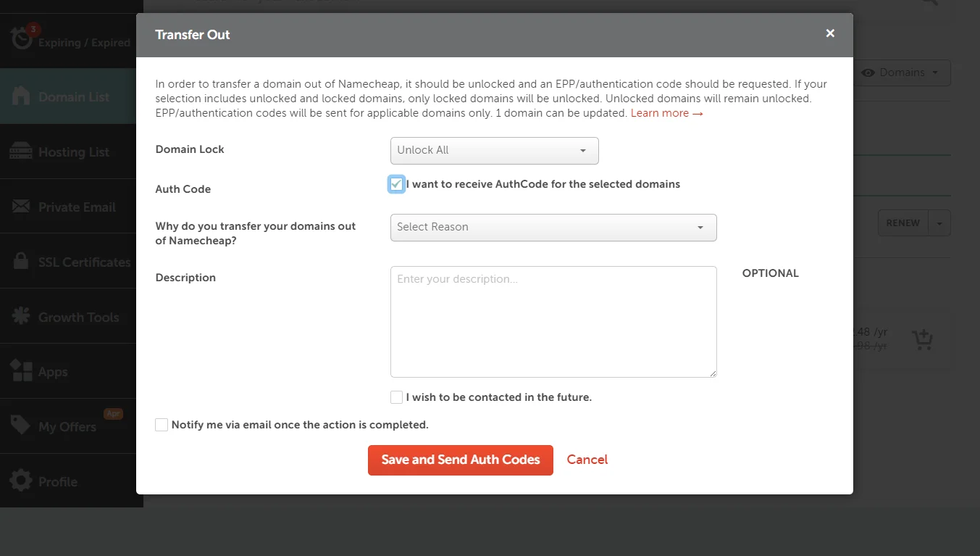The width and height of the screenshot is (980, 556).
Task: Click the My Offers tag icon
Action: click(21, 426)
